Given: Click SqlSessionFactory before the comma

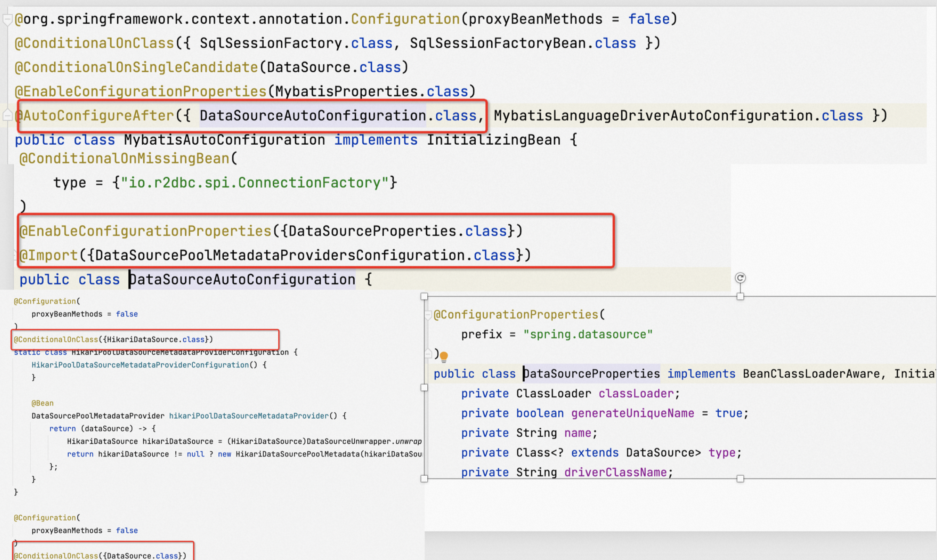Looking at the screenshot, I should point(271,43).
